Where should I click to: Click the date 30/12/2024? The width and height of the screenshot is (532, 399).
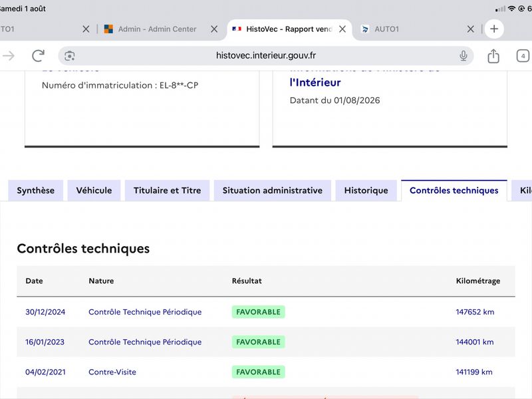click(x=45, y=312)
